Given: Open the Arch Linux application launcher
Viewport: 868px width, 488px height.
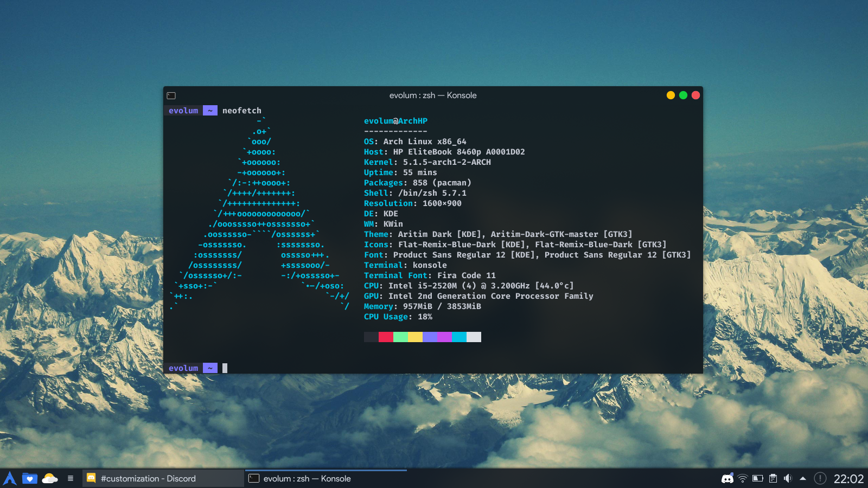Looking at the screenshot, I should click(10, 478).
